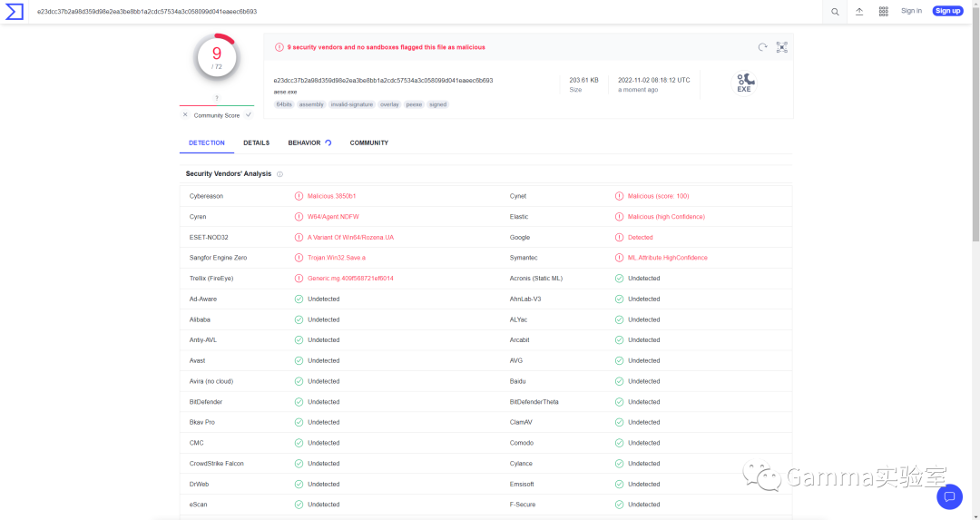
Task: Click the overlay tag
Action: (389, 104)
